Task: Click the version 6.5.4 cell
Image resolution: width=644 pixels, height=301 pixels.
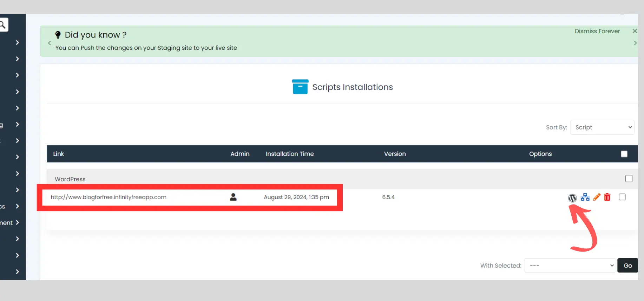Action: (x=388, y=197)
